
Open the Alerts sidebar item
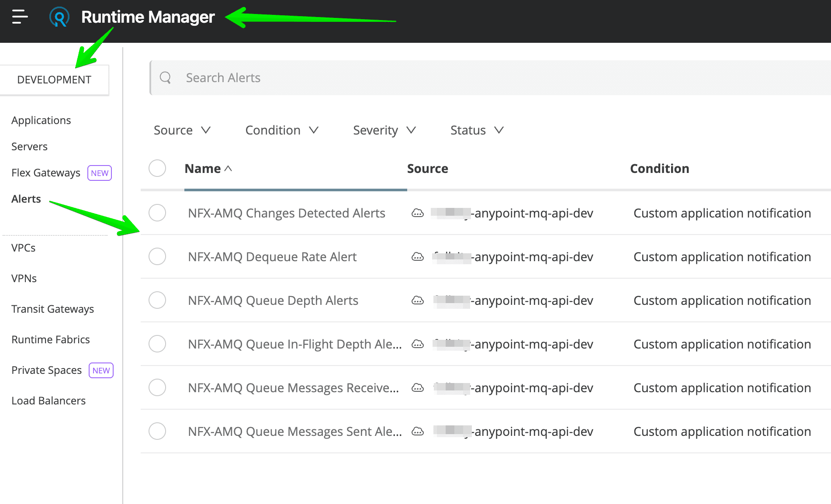(26, 199)
